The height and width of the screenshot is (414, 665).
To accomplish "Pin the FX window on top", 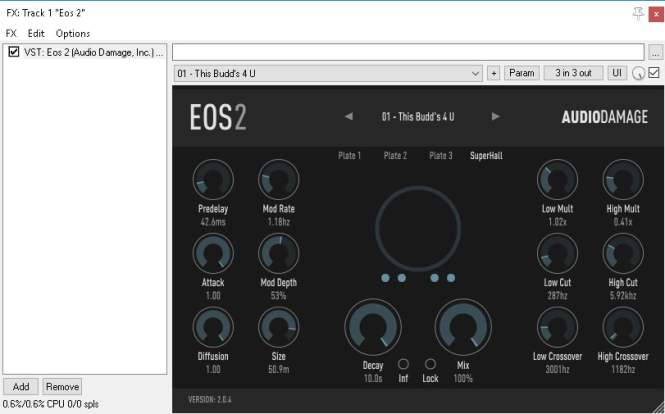I will (638, 14).
